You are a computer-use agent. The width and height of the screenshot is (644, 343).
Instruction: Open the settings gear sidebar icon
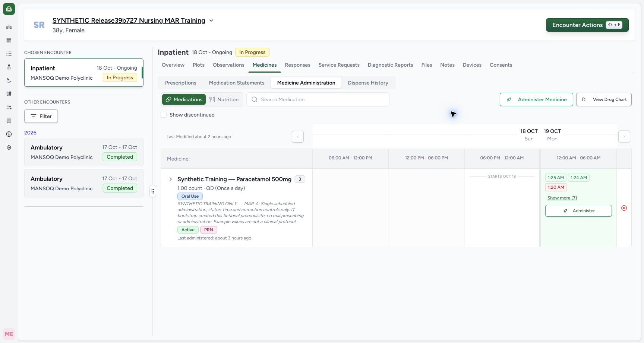pyautogui.click(x=9, y=147)
